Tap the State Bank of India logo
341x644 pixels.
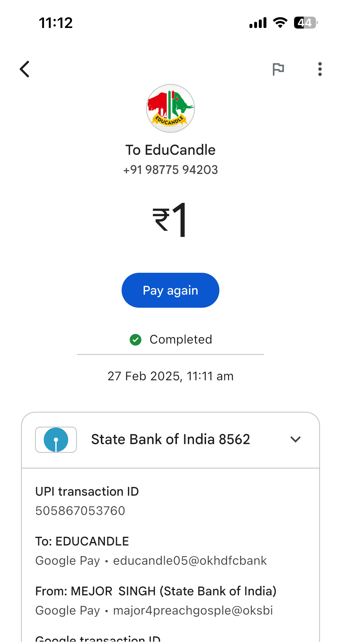coord(56,440)
